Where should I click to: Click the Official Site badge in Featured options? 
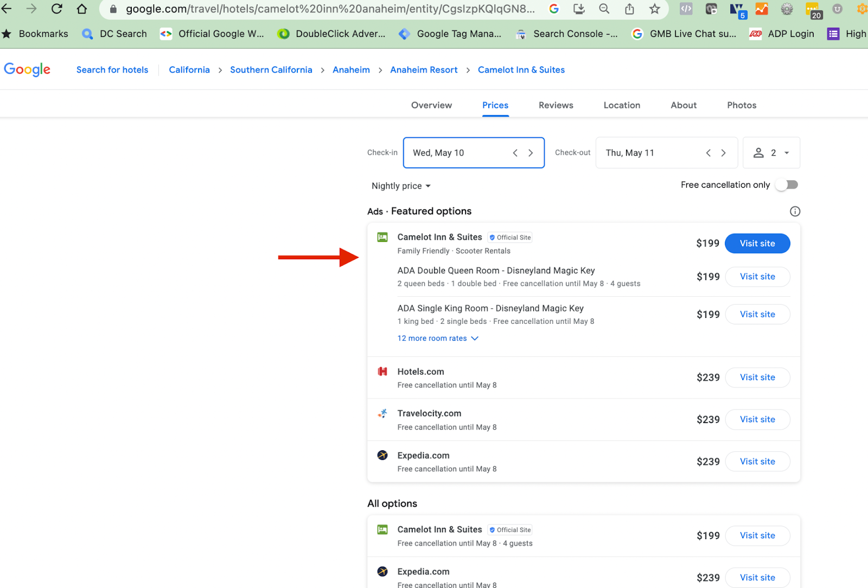[510, 238]
